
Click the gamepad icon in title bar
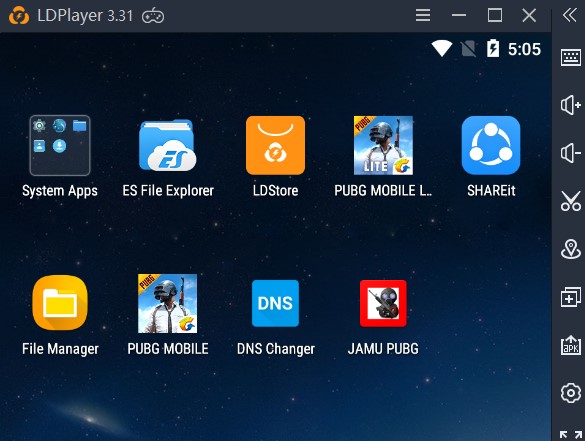(x=153, y=16)
